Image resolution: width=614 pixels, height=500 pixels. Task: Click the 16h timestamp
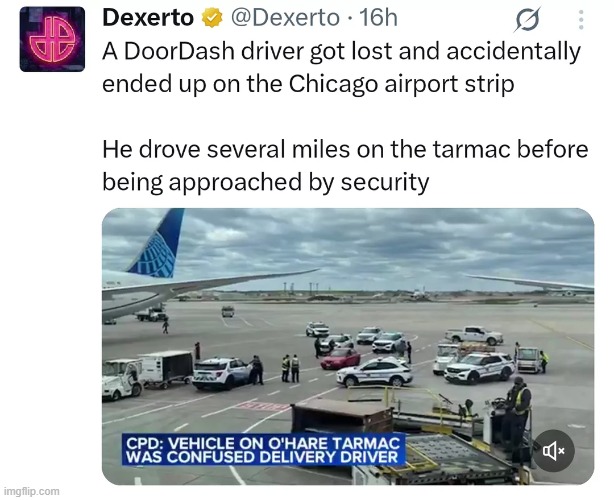pos(378,18)
